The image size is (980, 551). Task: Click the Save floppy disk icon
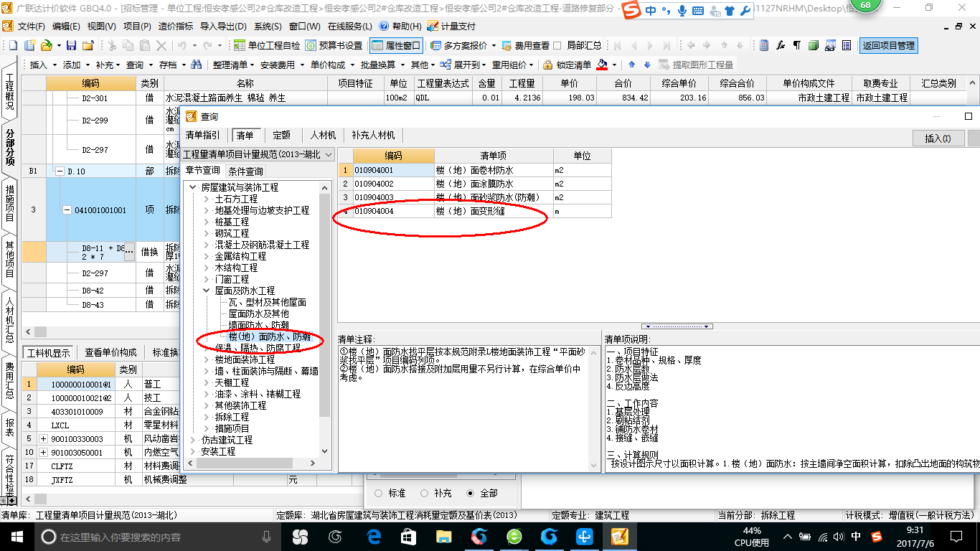click(71, 45)
